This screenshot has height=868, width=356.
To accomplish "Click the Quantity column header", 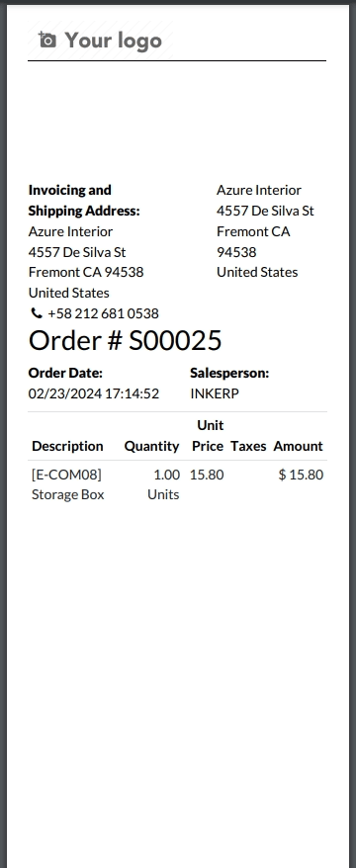I will point(151,446).
